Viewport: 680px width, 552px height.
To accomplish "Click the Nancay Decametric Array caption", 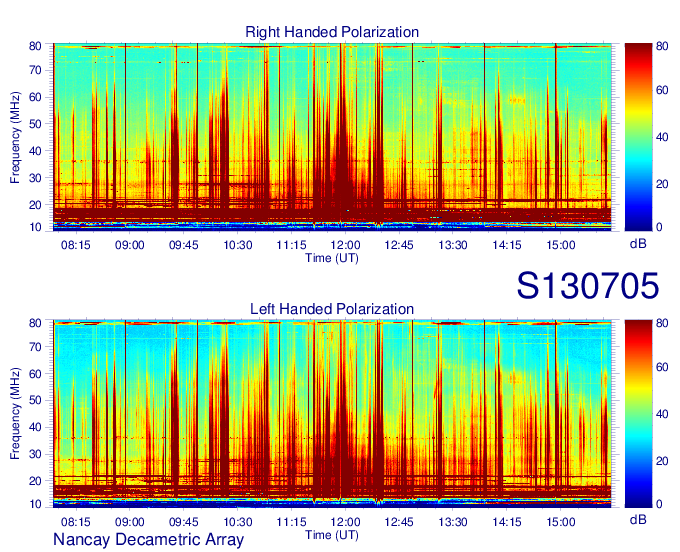I will (x=148, y=540).
